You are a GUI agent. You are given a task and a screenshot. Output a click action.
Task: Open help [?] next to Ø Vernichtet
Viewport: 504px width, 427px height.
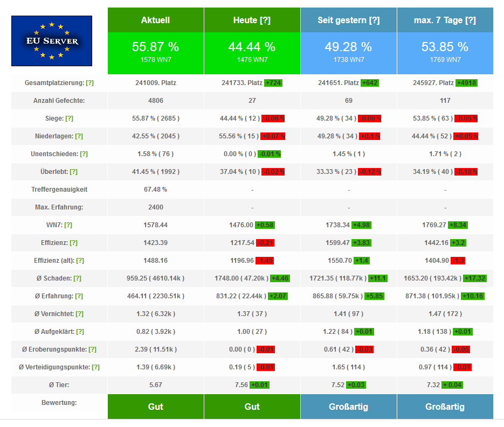79,314
